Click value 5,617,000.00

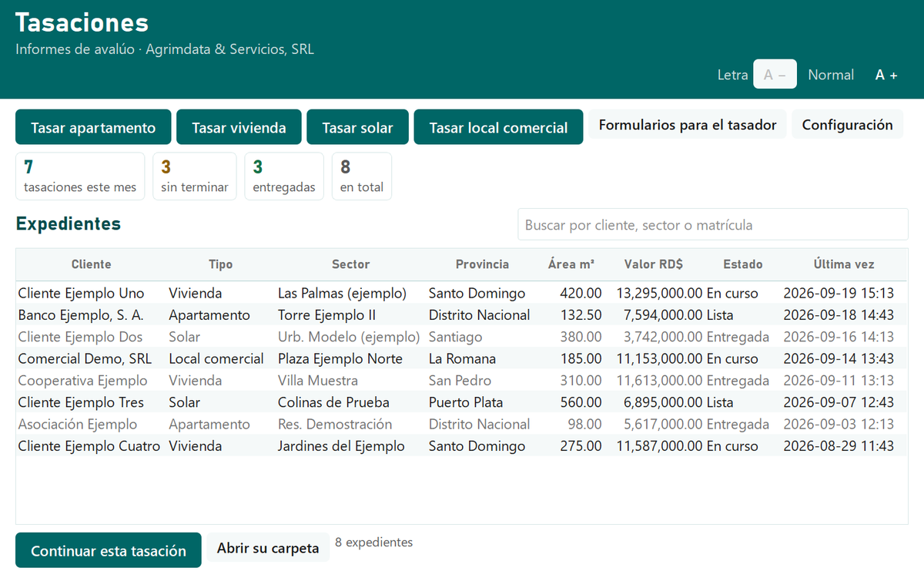click(663, 424)
